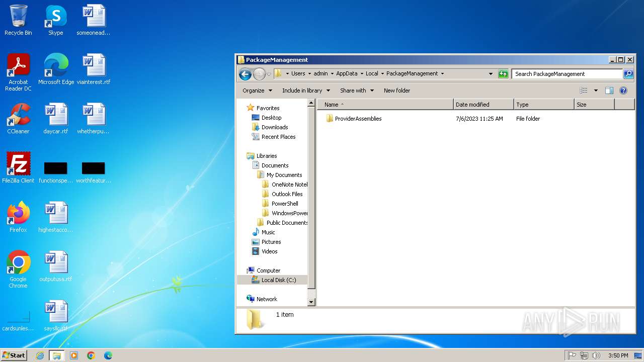
Task: Select Documents library in navigation pane
Action: [x=270, y=165]
